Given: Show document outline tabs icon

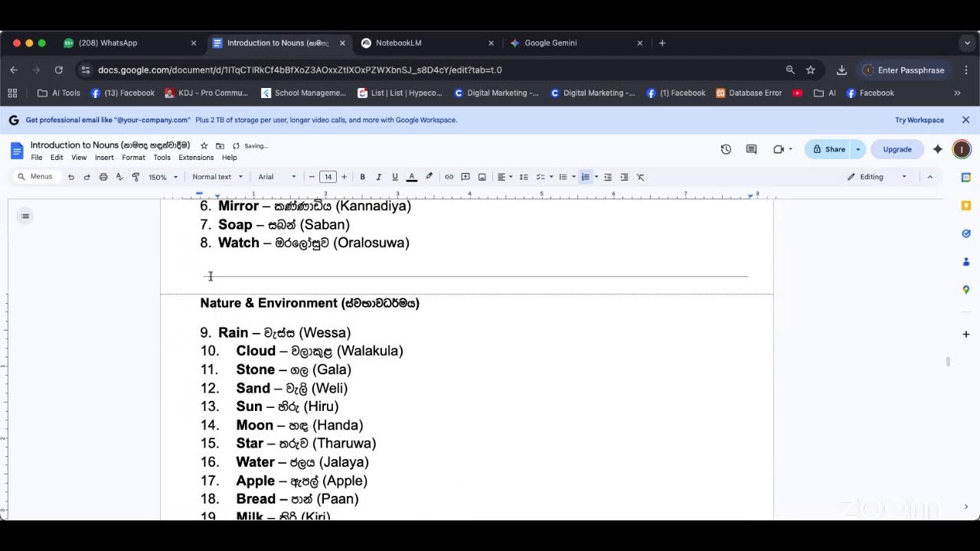Looking at the screenshot, I should click(x=25, y=216).
